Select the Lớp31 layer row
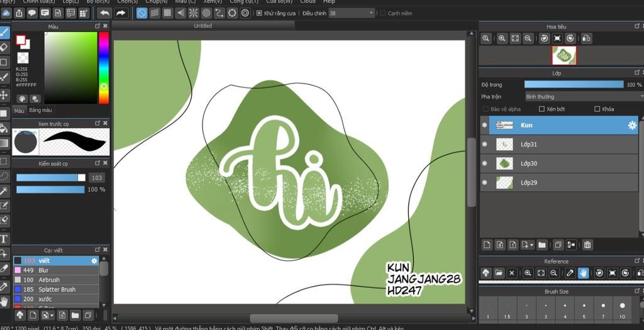The image size is (644, 330). pos(559,145)
